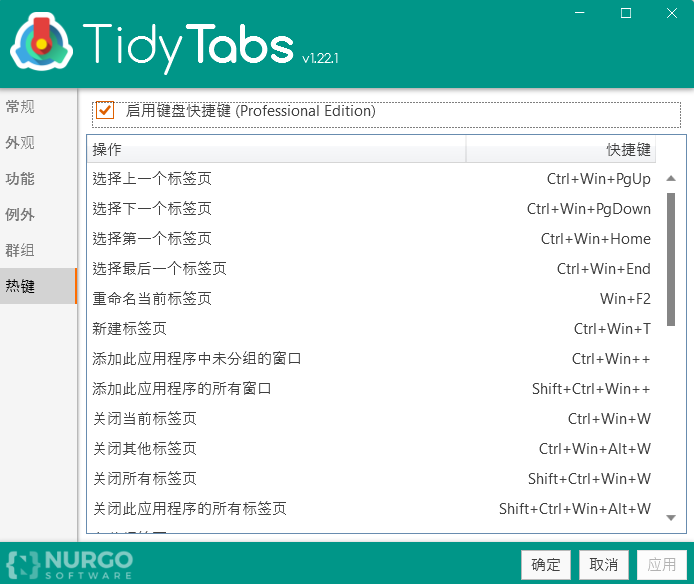Select the 关闭所有标签页 row
This screenshot has width=694, height=584.
(371, 479)
